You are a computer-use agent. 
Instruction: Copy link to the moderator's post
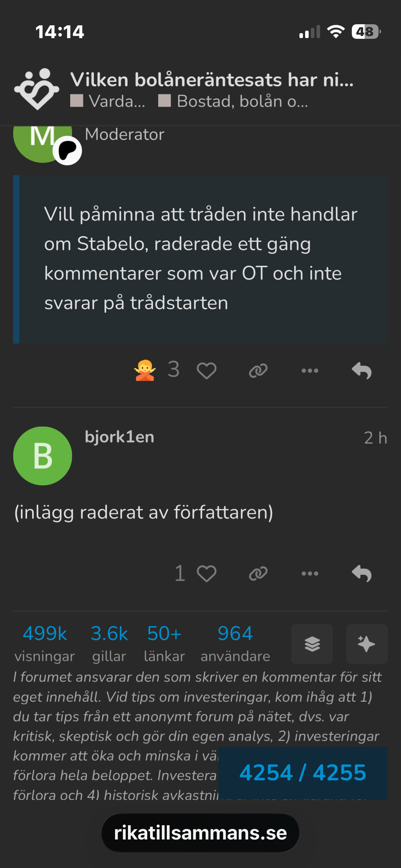tap(258, 371)
